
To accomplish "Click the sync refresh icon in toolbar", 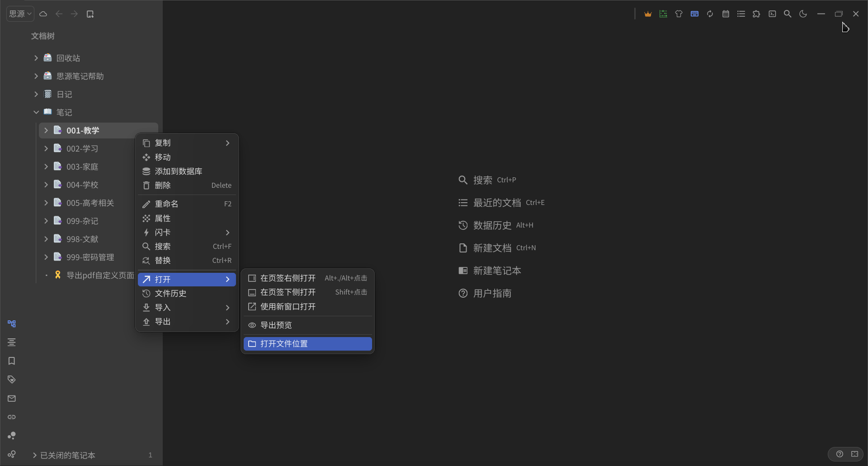I will (x=710, y=14).
